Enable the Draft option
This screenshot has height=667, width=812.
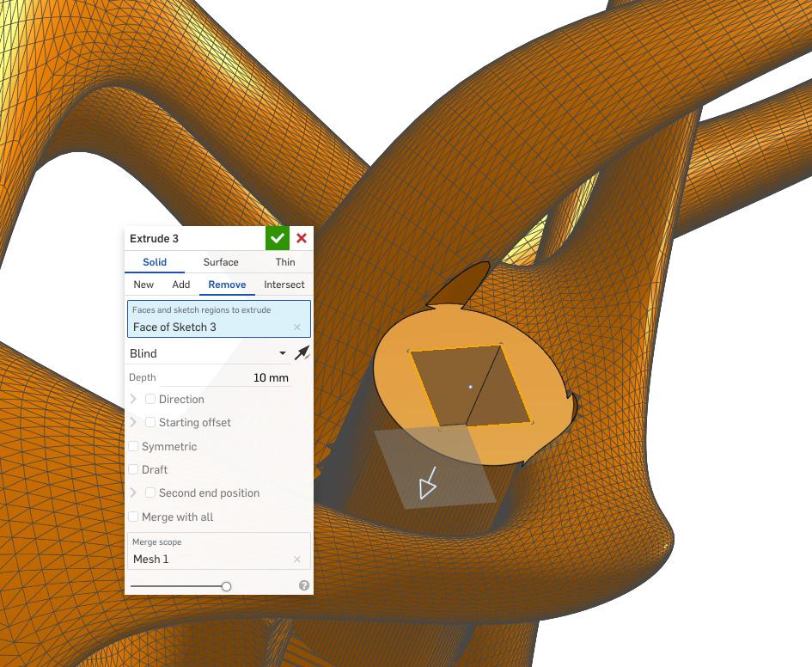[x=133, y=469]
